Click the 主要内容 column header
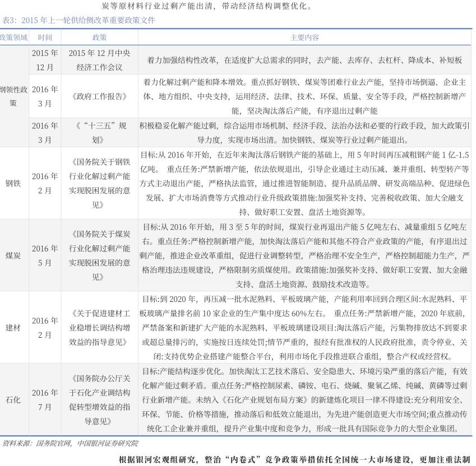The width and height of the screenshot is (476, 466). coord(304,38)
